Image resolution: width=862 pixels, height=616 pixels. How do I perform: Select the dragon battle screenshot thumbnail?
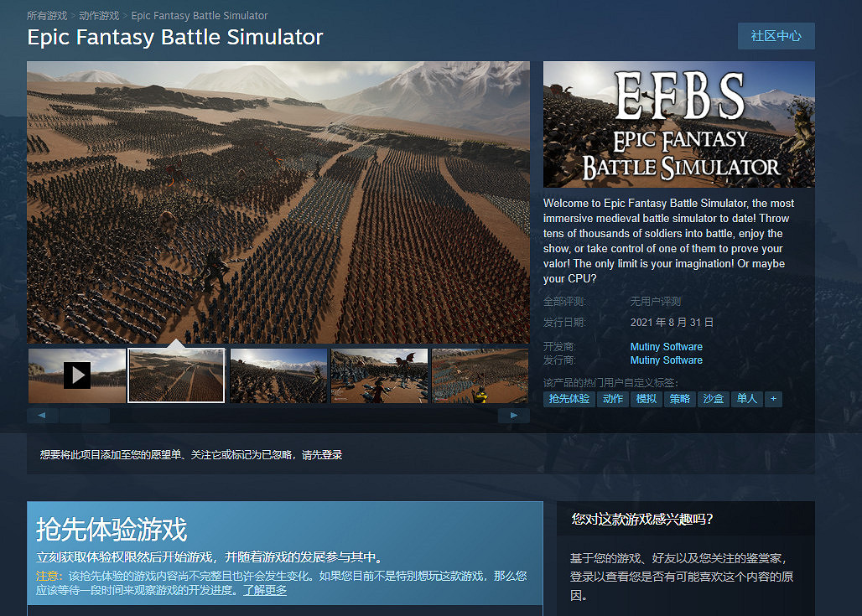pyautogui.click(x=379, y=375)
